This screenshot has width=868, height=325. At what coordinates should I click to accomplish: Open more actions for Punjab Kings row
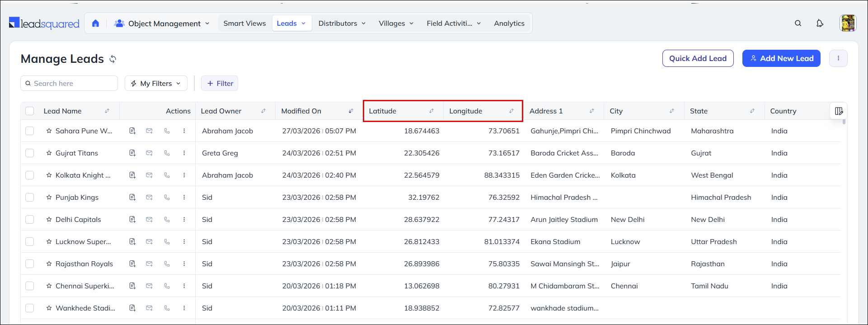click(x=184, y=198)
